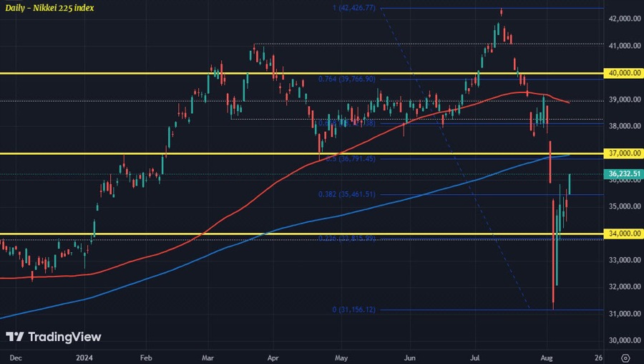Click the '2024' time axis label

coord(84,358)
